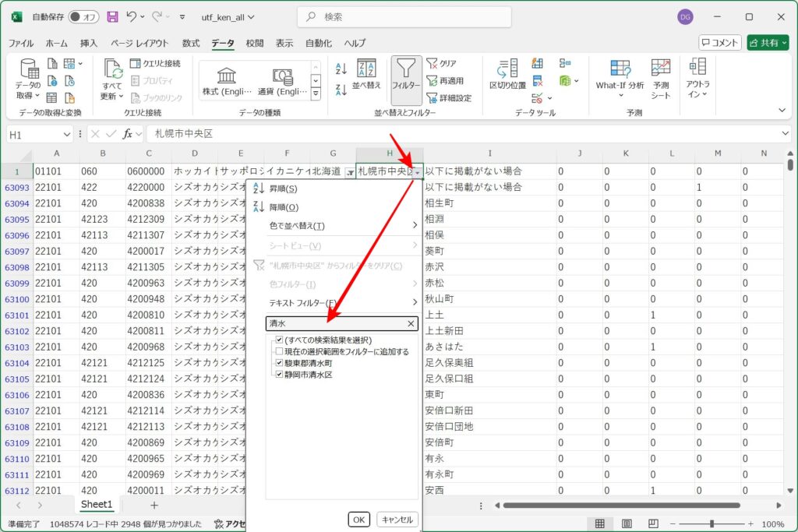The width and height of the screenshot is (798, 532).
Task: Click キャンセル in the filter popup
Action: [x=397, y=520]
